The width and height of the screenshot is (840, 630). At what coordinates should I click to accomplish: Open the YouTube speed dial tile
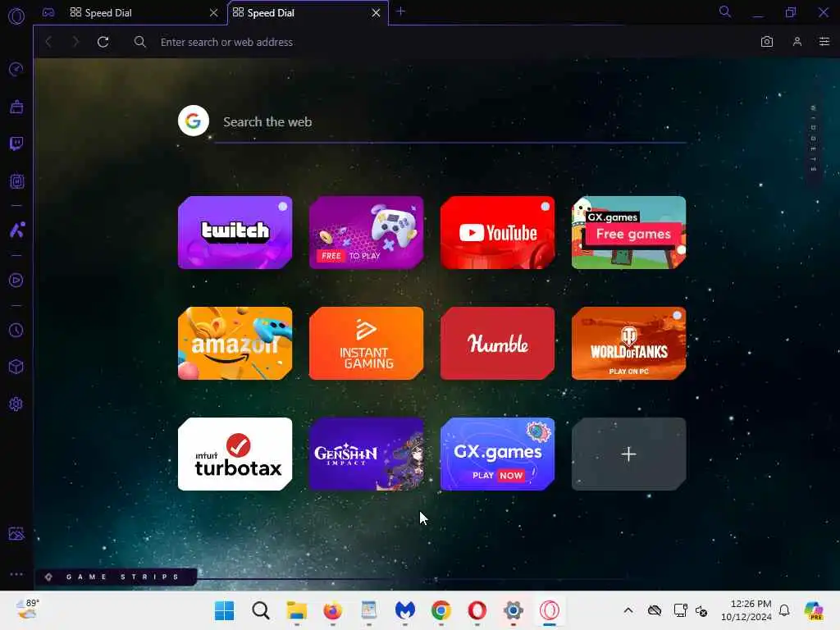(x=498, y=232)
